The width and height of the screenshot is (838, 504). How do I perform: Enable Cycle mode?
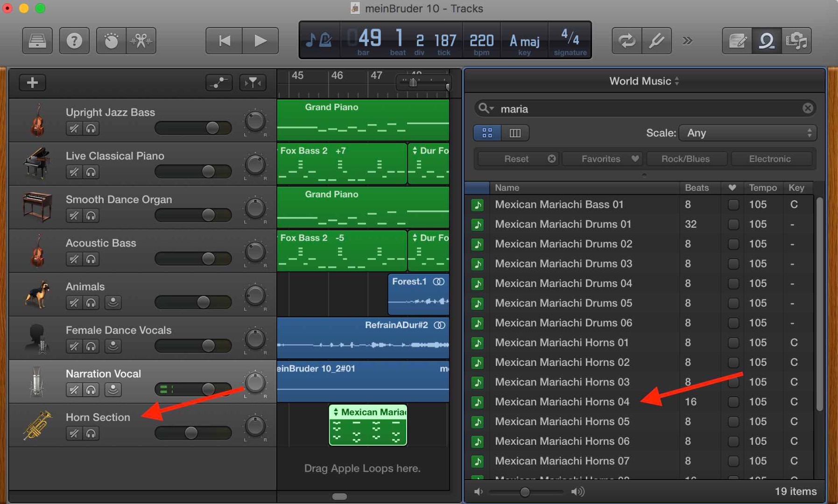(627, 41)
